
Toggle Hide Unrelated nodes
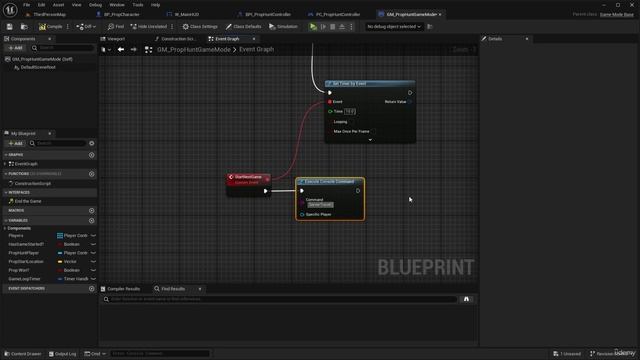pos(149,27)
